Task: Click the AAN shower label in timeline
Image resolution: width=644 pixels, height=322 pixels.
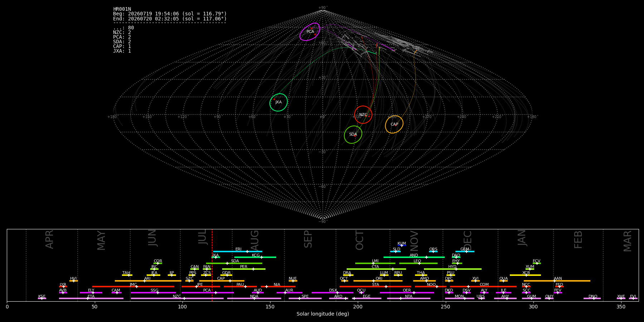Action: [558, 279]
